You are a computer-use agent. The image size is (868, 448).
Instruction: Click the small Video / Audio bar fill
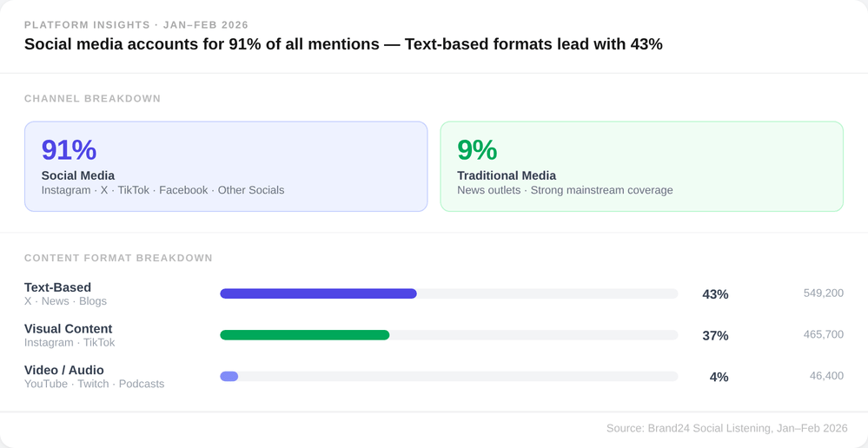[x=229, y=377]
